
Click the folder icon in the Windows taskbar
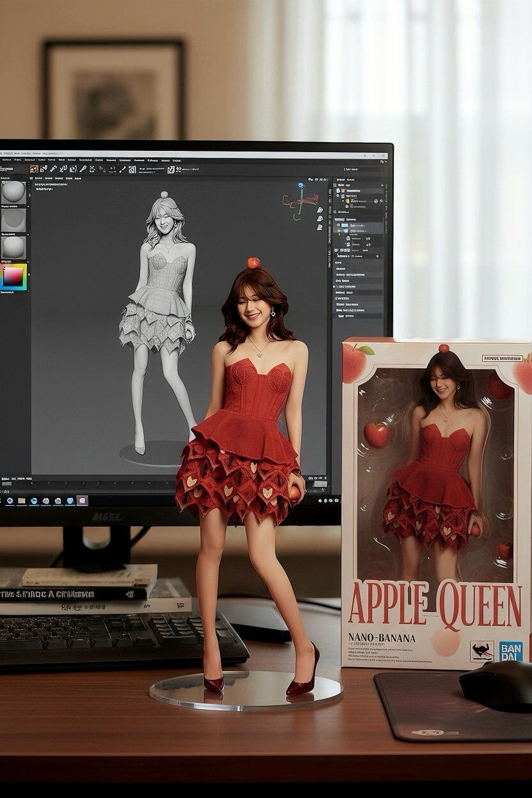pos(21,501)
